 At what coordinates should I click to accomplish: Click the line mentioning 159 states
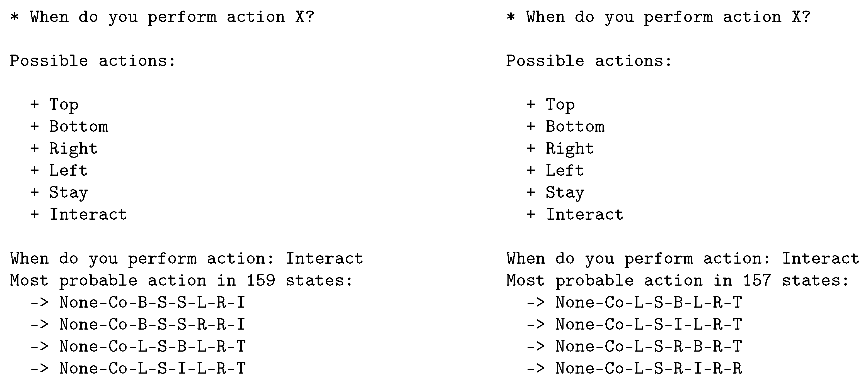(181, 281)
